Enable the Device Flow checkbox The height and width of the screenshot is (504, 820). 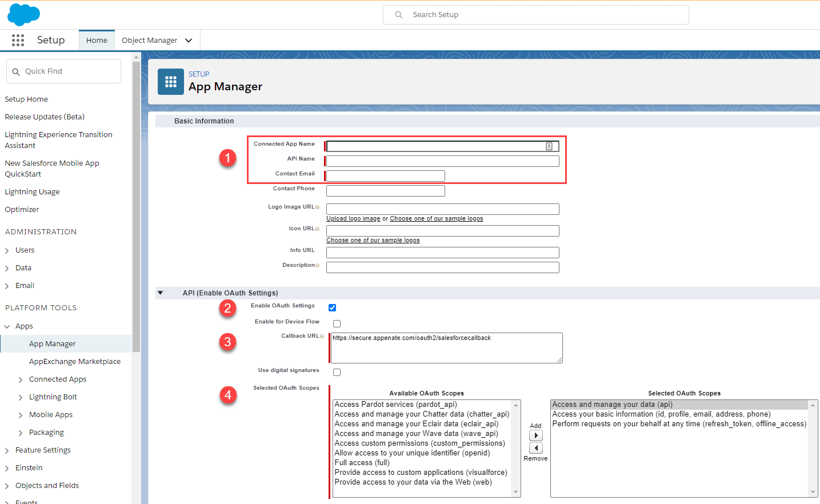point(337,323)
